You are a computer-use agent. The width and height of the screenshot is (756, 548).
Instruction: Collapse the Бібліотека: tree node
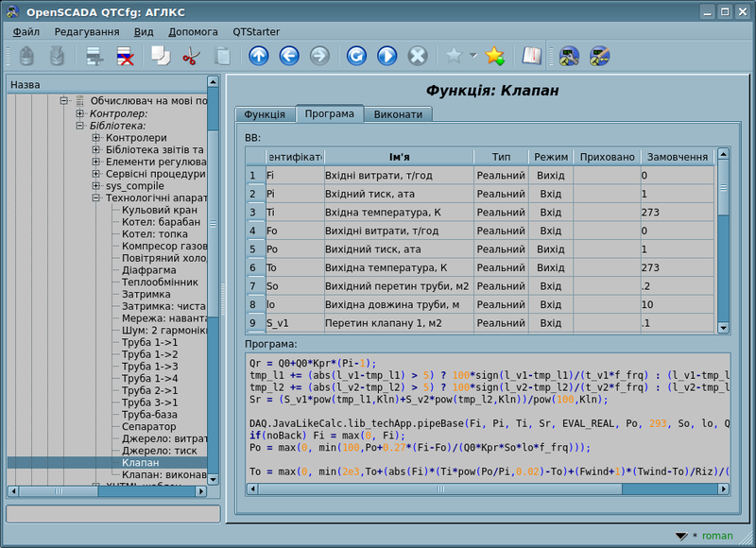click(x=80, y=126)
